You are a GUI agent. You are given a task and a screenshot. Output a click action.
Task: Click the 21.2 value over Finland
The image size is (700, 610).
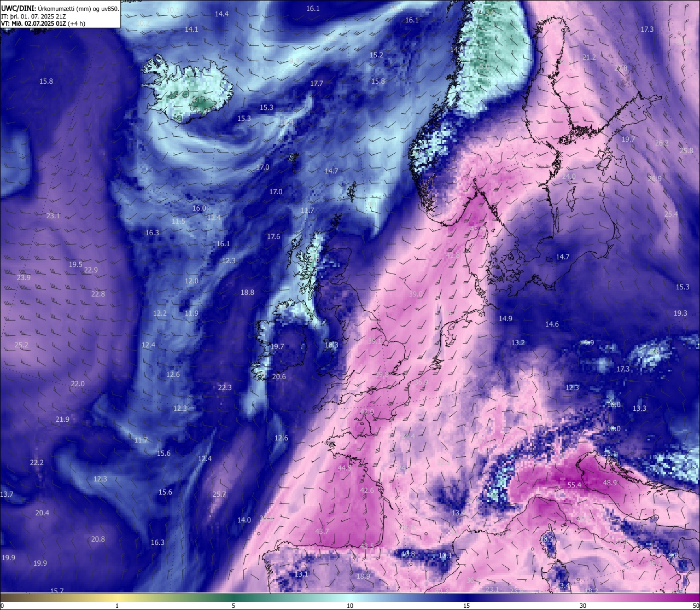(x=589, y=57)
